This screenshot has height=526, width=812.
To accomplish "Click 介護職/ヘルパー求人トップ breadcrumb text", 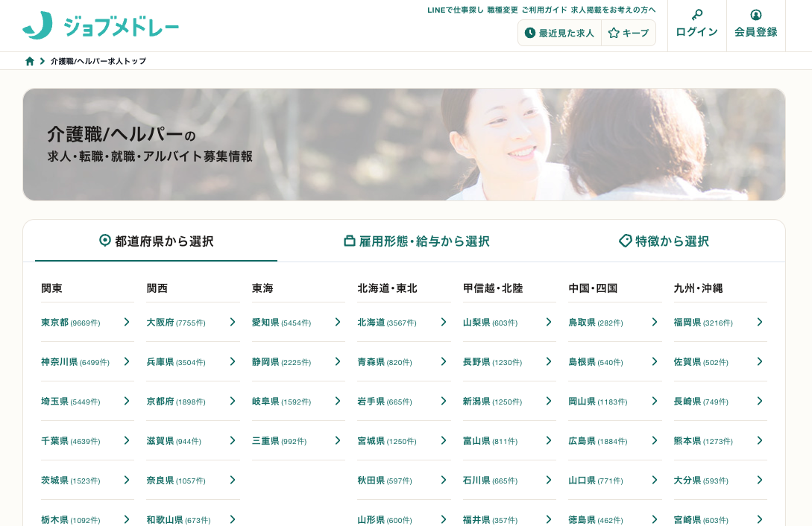I will pos(98,61).
